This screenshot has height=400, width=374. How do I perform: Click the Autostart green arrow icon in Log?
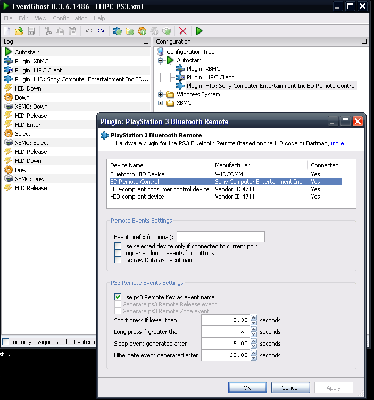pyautogui.click(x=8, y=52)
